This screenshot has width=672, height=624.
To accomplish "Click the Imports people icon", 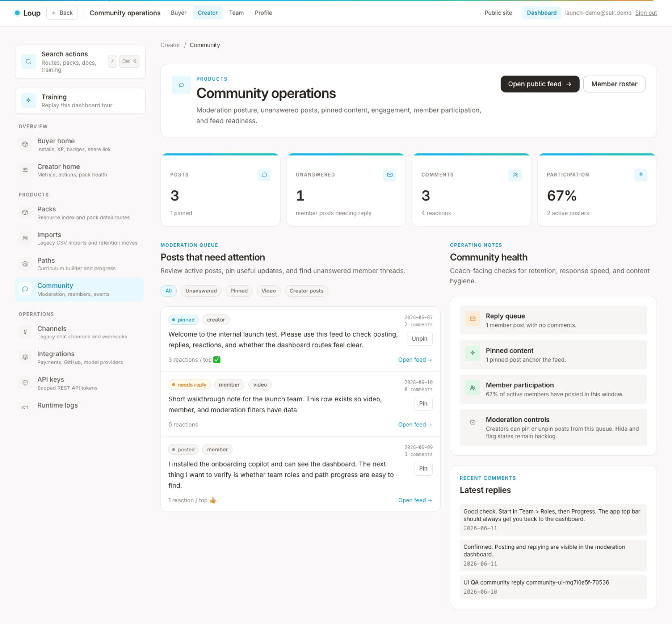I will click(x=25, y=238).
